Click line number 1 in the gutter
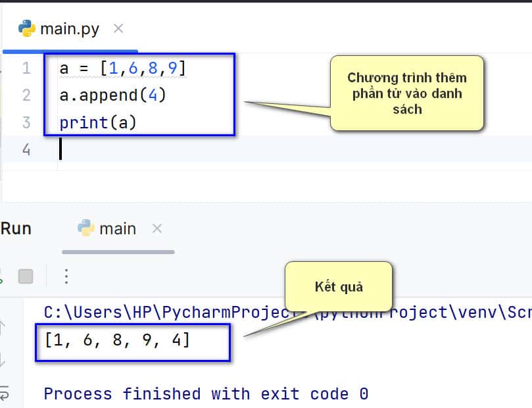Image resolution: width=532 pixels, height=408 pixels. pyautogui.click(x=26, y=68)
